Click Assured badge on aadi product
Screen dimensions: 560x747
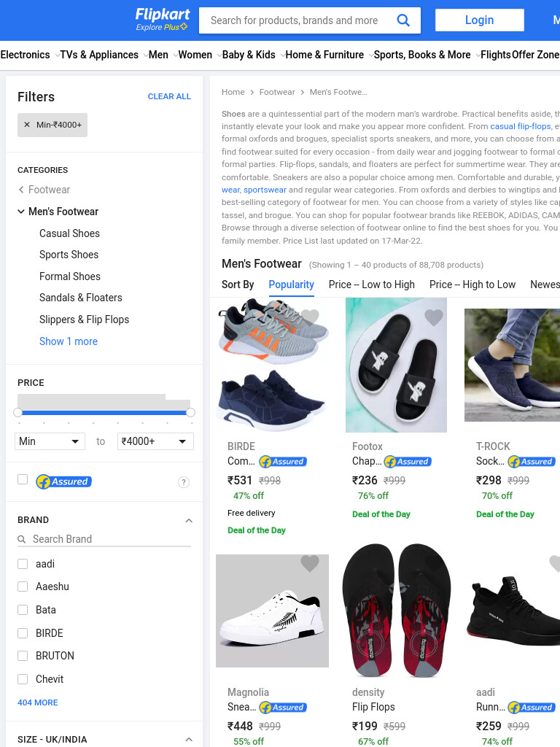pos(532,708)
